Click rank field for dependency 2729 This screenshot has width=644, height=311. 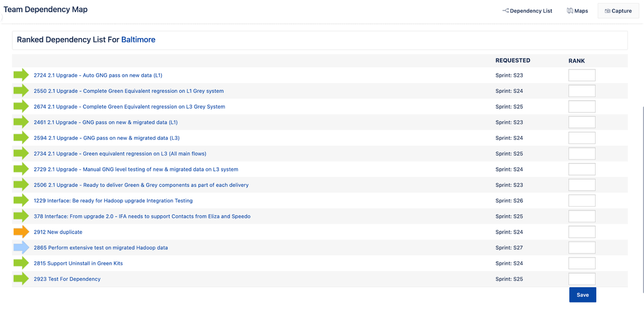coord(581,169)
